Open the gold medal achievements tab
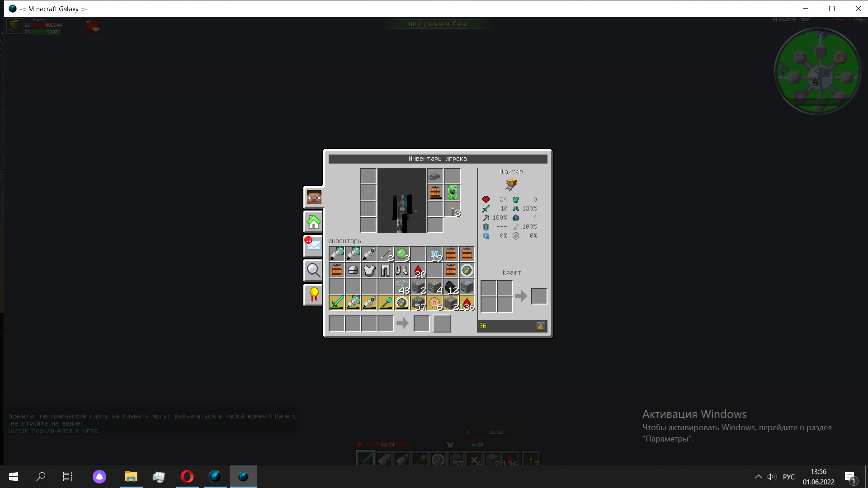Image resolution: width=868 pixels, height=488 pixels. coord(314,295)
